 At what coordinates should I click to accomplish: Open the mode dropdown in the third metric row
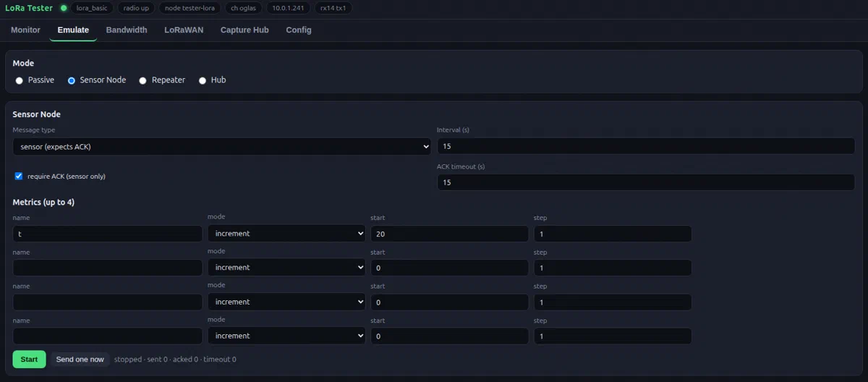tap(286, 302)
